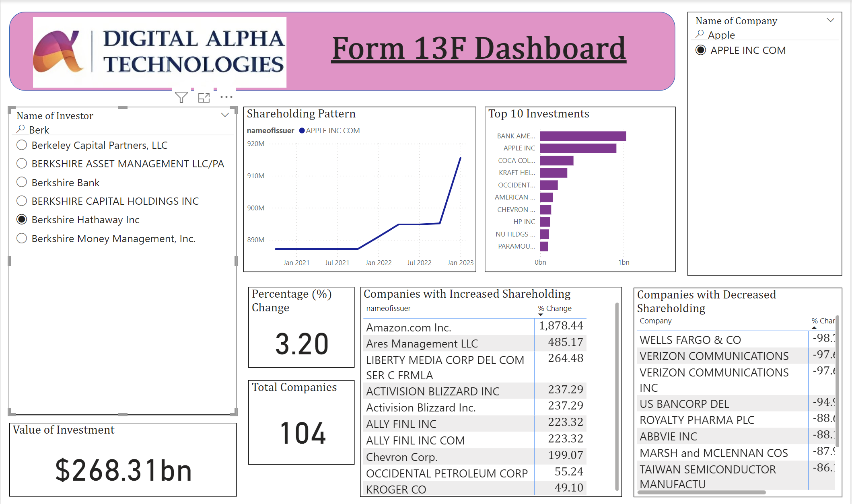Sort decreased table by % Change header
Image resolution: width=852 pixels, height=504 pixels.
823,321
